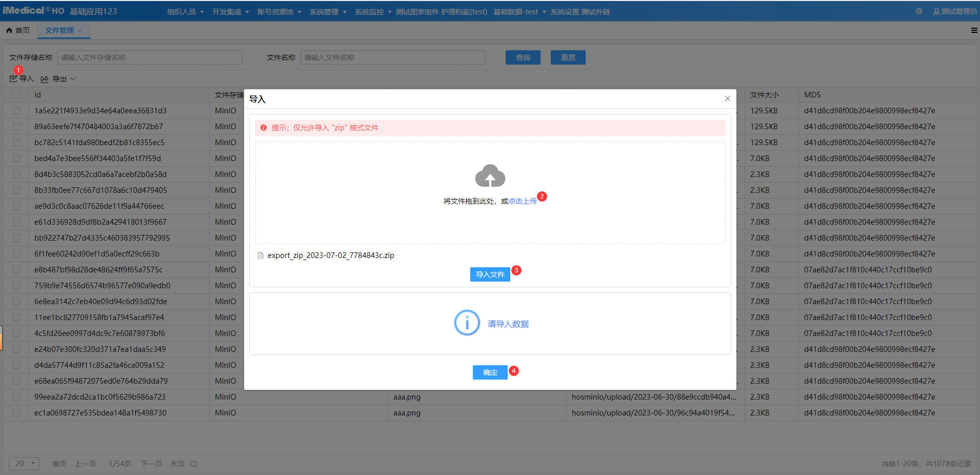
Task: Go to the 首页 first page in pagination
Action: [x=59, y=464]
